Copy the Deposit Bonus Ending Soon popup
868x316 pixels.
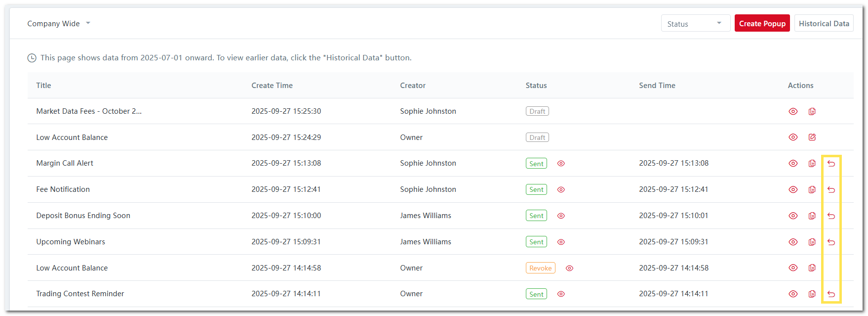tap(812, 216)
